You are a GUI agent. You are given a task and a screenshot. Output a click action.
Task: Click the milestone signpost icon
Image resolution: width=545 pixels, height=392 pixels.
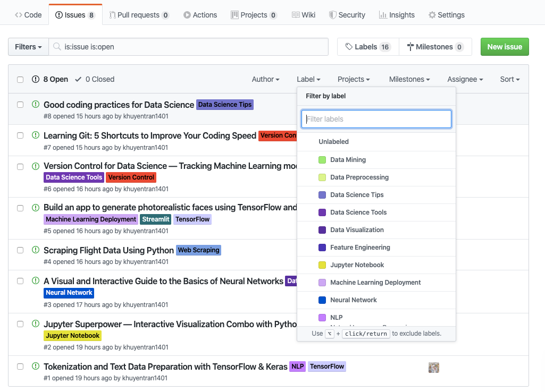(410, 47)
